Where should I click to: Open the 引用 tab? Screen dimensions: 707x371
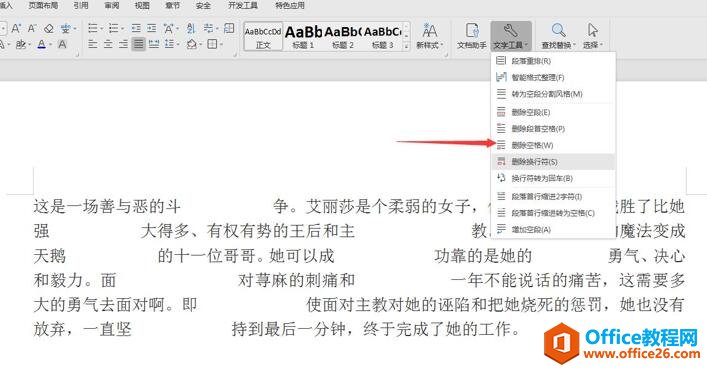point(81,5)
